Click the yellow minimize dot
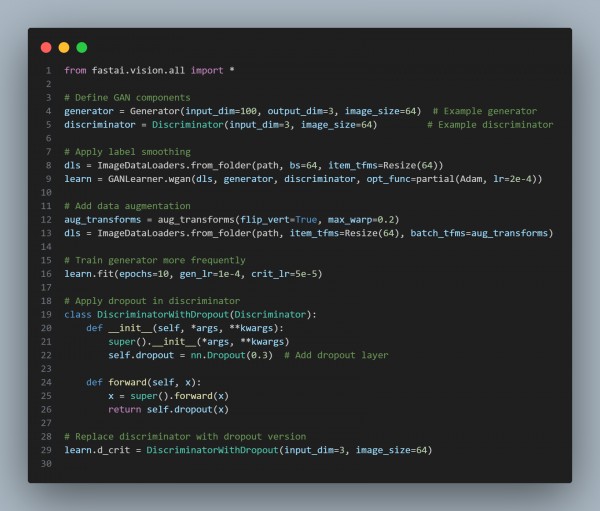The height and width of the screenshot is (511, 600). (64, 47)
